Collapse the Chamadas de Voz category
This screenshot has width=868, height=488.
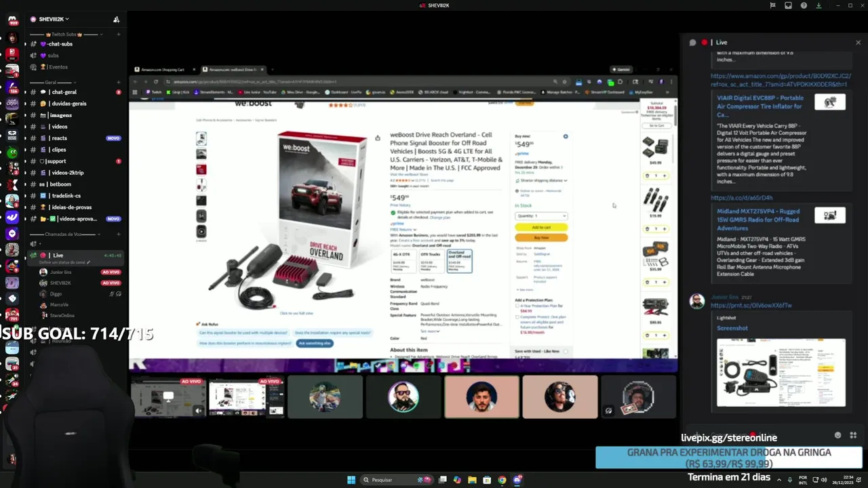(63, 235)
